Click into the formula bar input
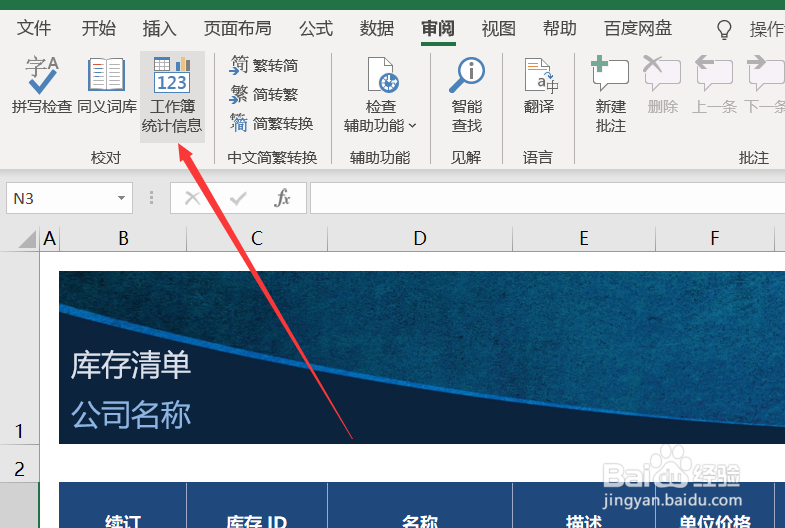The height and width of the screenshot is (528, 785). [548, 198]
